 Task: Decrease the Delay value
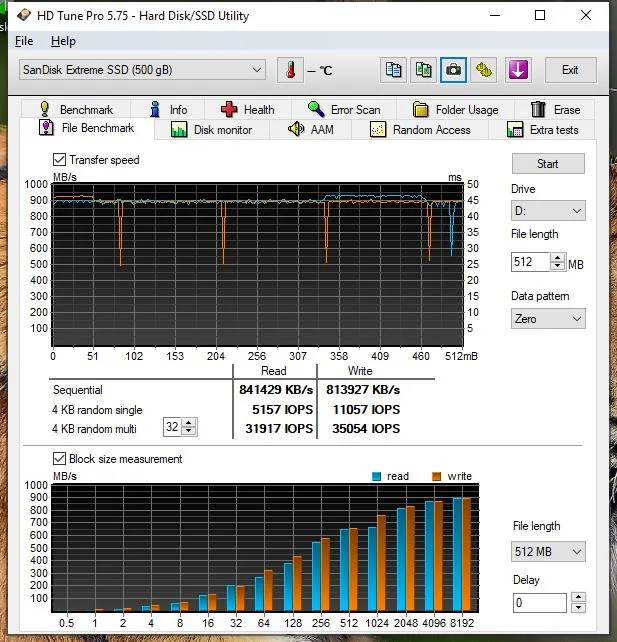click(578, 608)
